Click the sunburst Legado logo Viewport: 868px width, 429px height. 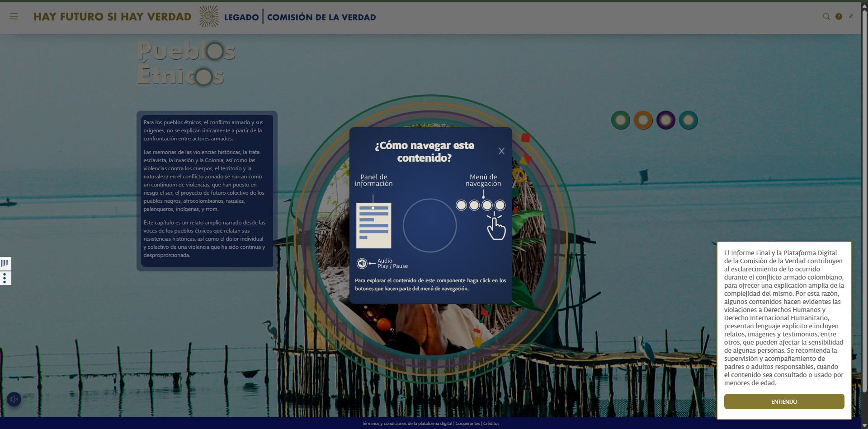pos(208,17)
